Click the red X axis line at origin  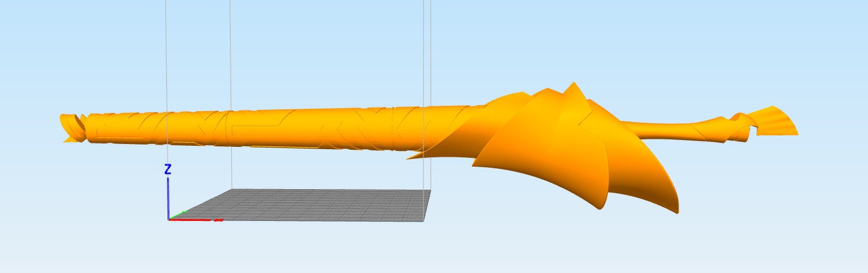(195, 220)
